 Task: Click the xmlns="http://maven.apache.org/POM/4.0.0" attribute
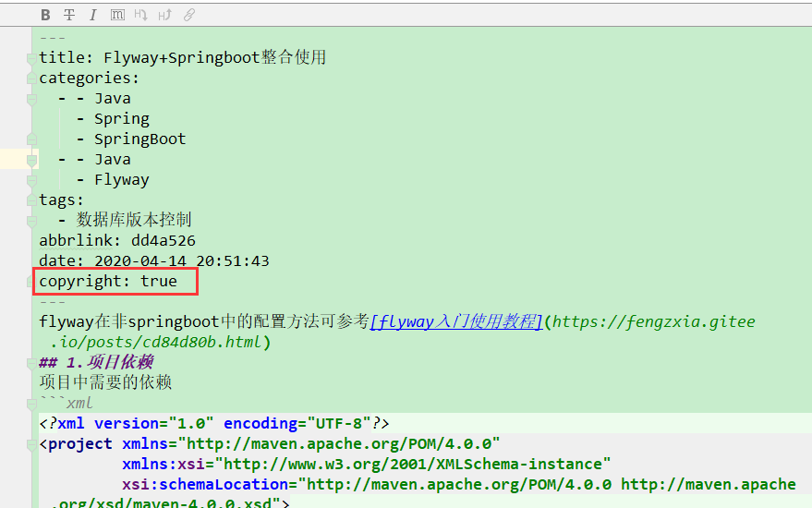pyautogui.click(x=311, y=443)
